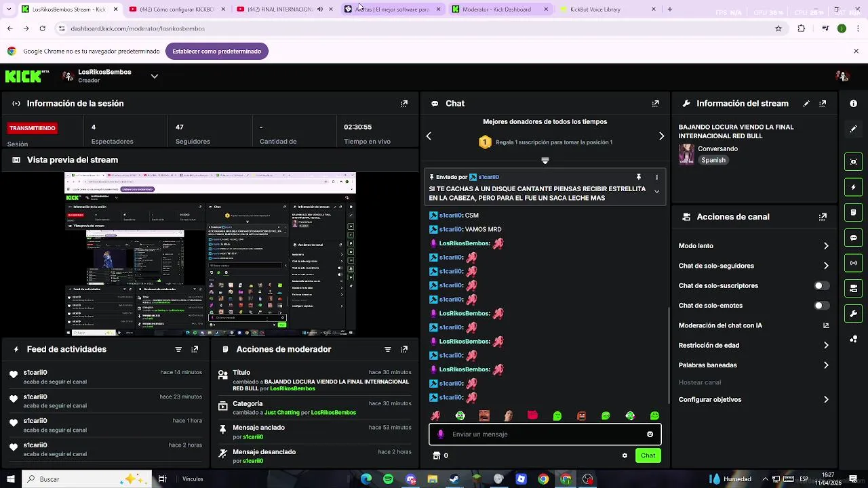Open Spotify from the taskbar
Image resolution: width=868 pixels, height=488 pixels.
point(388,479)
